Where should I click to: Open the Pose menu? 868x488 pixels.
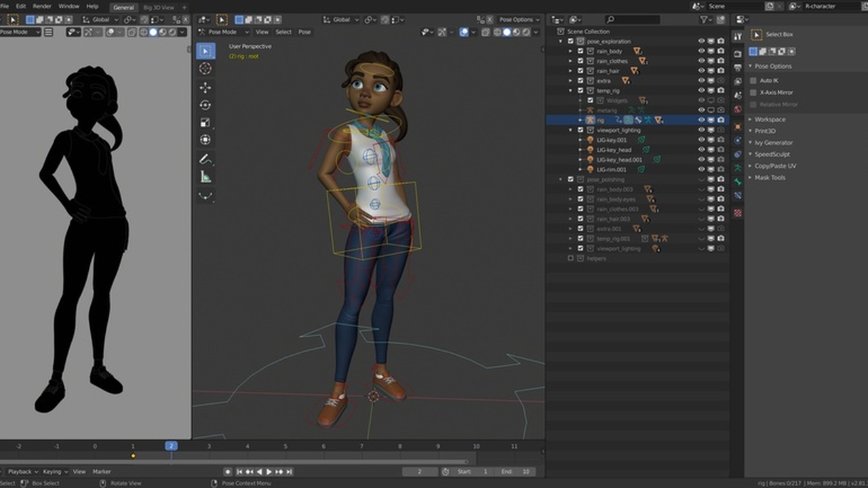(304, 32)
